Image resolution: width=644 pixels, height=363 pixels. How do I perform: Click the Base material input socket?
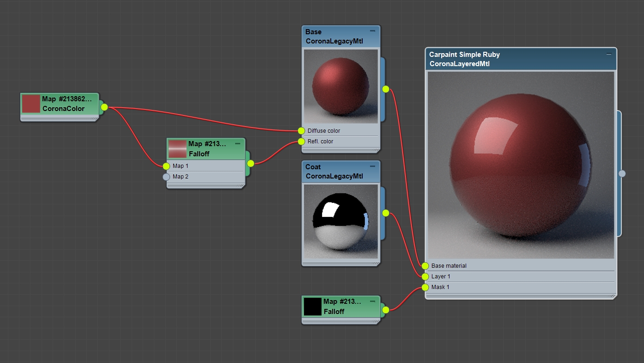click(x=425, y=266)
